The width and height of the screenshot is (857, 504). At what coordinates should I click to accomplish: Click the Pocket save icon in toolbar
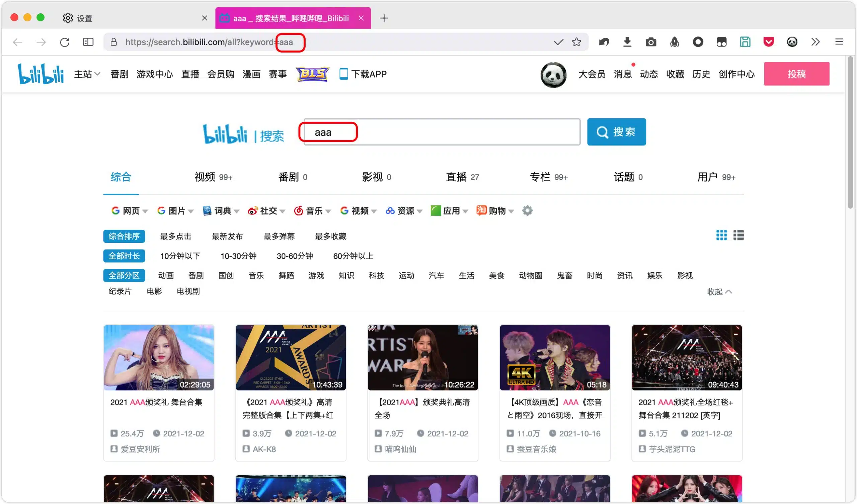coord(768,42)
